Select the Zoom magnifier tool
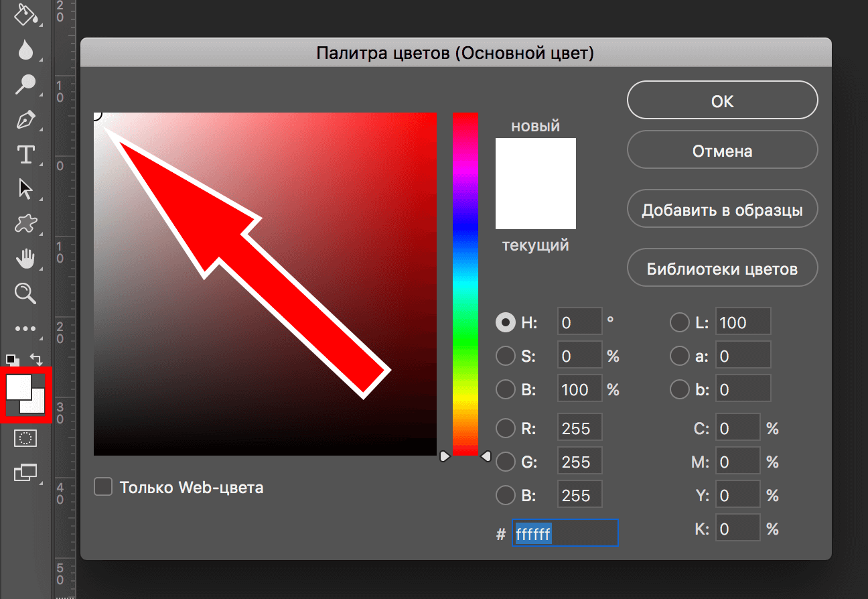Image resolution: width=868 pixels, height=599 pixels. pyautogui.click(x=25, y=293)
